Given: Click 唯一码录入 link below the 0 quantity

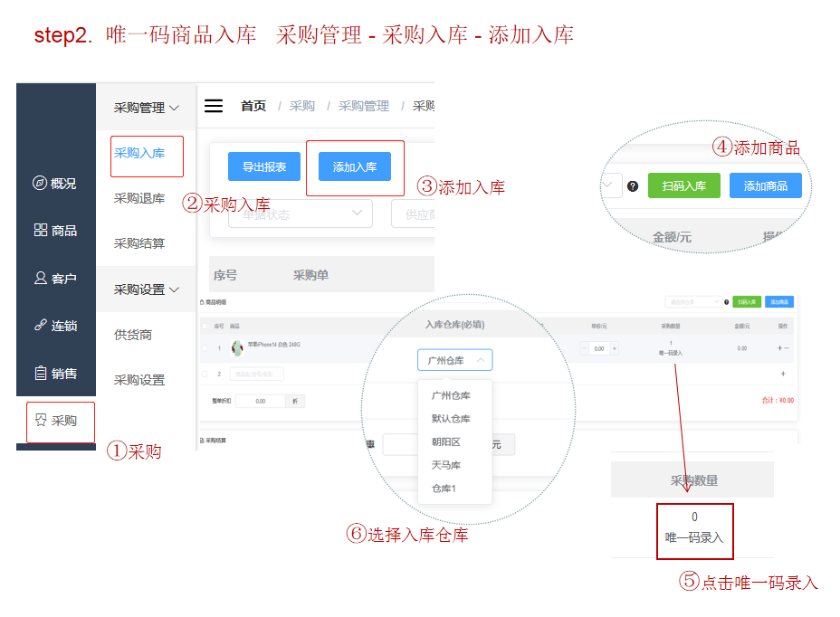Looking at the screenshot, I should [694, 537].
